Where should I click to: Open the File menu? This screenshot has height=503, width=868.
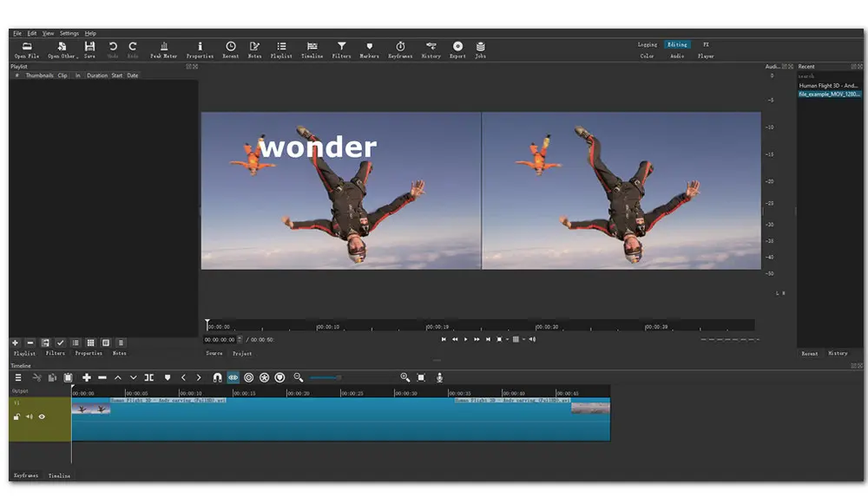[17, 33]
